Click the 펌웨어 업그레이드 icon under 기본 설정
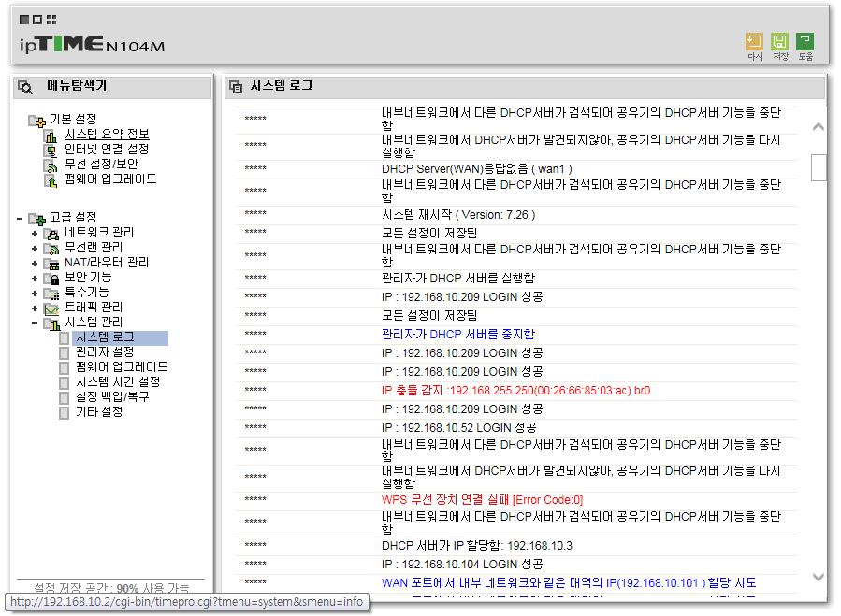841x616 pixels. pos(51,180)
